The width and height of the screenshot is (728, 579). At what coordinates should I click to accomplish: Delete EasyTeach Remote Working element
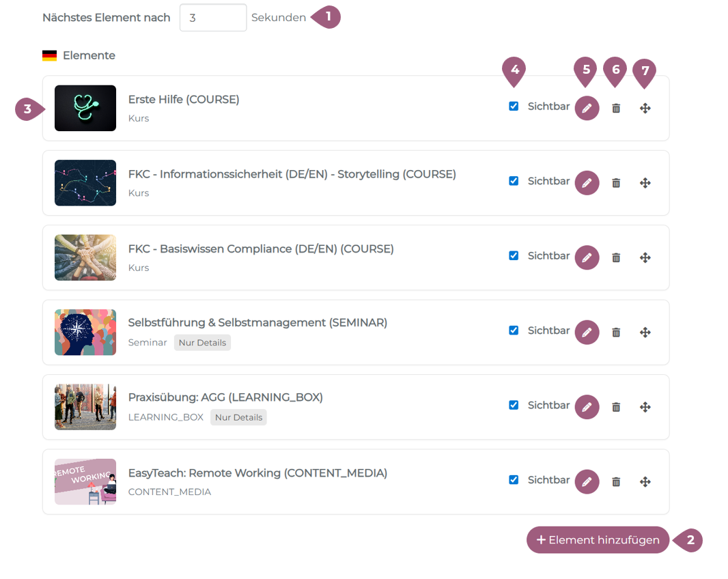coord(616,482)
